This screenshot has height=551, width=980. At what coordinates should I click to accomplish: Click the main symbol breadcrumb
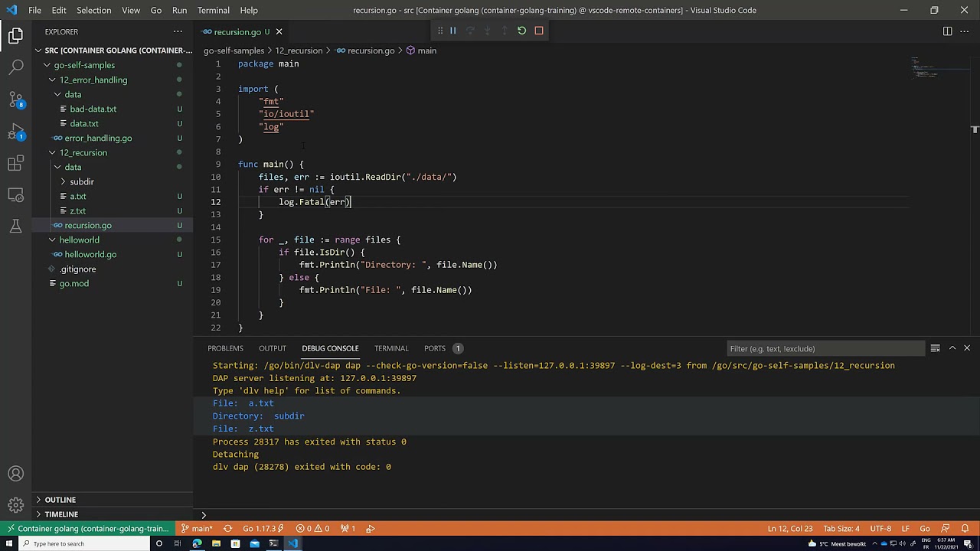tap(421, 51)
